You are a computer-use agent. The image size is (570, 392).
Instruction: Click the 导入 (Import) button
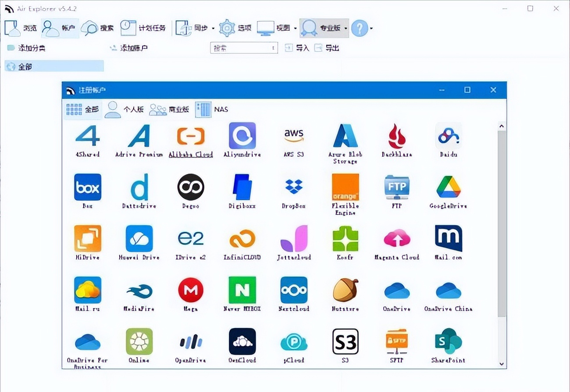tap(297, 48)
